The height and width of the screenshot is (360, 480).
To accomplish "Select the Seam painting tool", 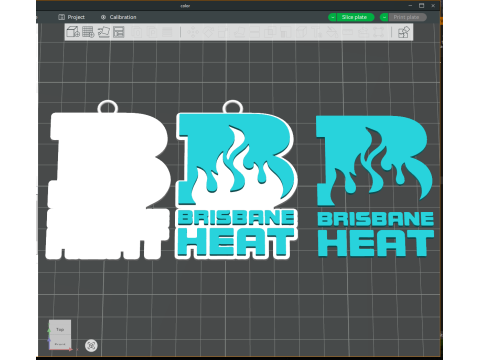I will tap(301, 32).
